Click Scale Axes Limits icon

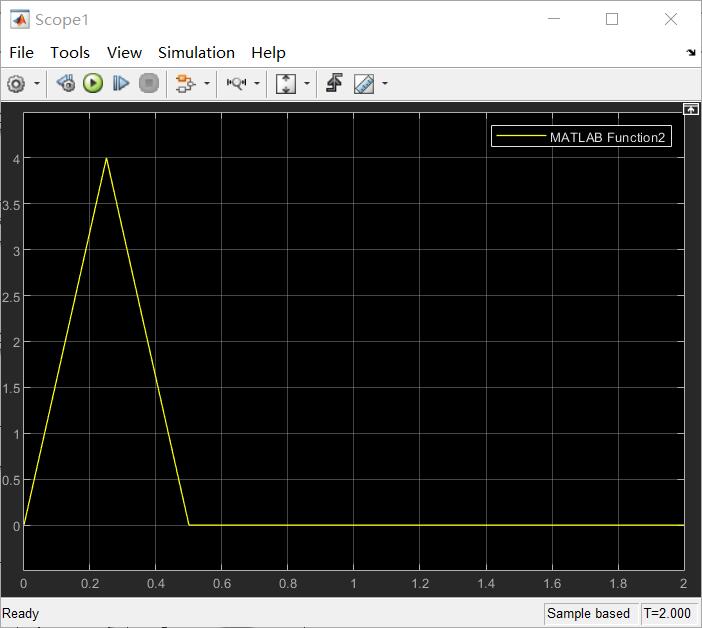click(x=286, y=84)
